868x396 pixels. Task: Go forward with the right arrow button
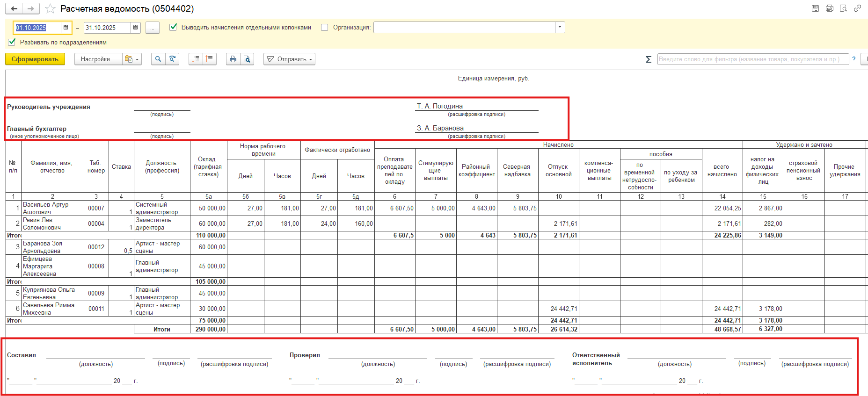point(31,8)
